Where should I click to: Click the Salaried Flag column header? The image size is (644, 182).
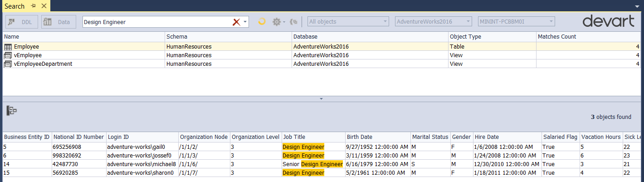[x=560, y=137]
